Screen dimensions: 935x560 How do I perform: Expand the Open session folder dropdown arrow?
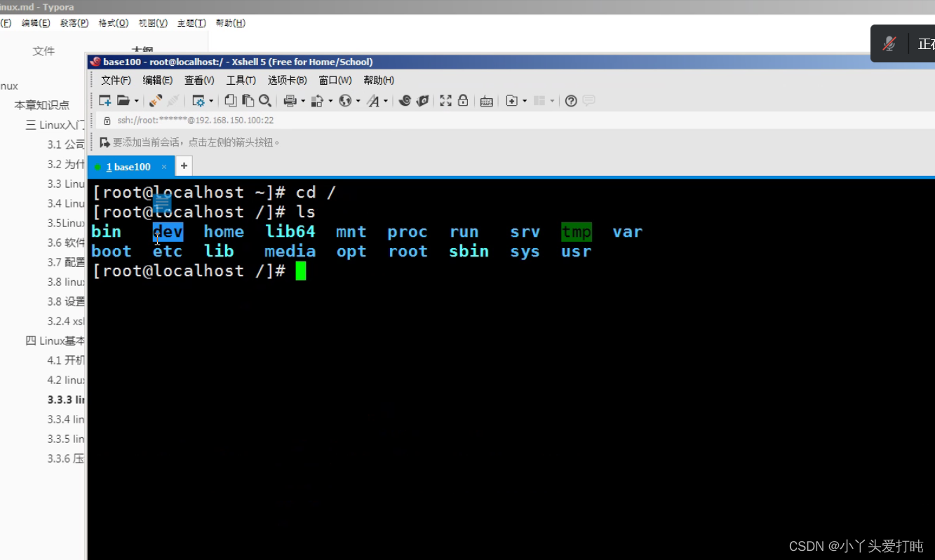pyautogui.click(x=136, y=101)
